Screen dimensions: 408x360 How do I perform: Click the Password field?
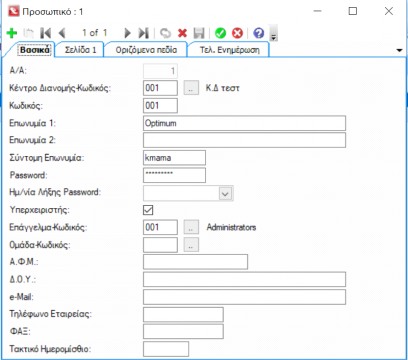174,175
